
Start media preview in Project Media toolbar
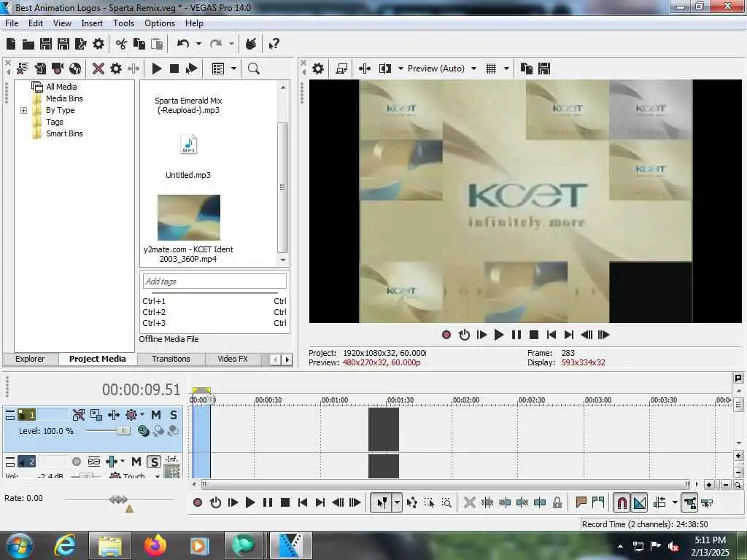(157, 69)
